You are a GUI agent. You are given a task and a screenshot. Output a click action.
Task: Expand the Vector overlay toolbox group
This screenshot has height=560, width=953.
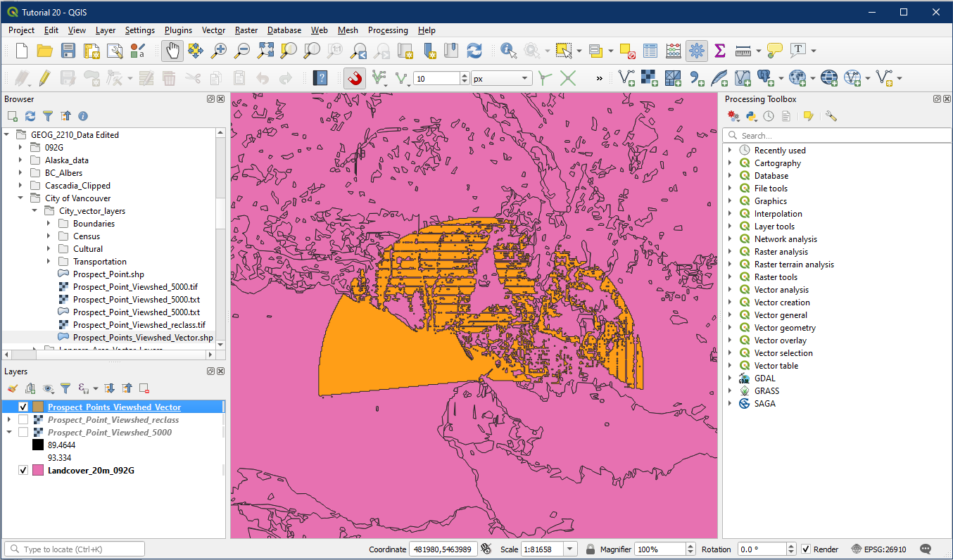730,341
